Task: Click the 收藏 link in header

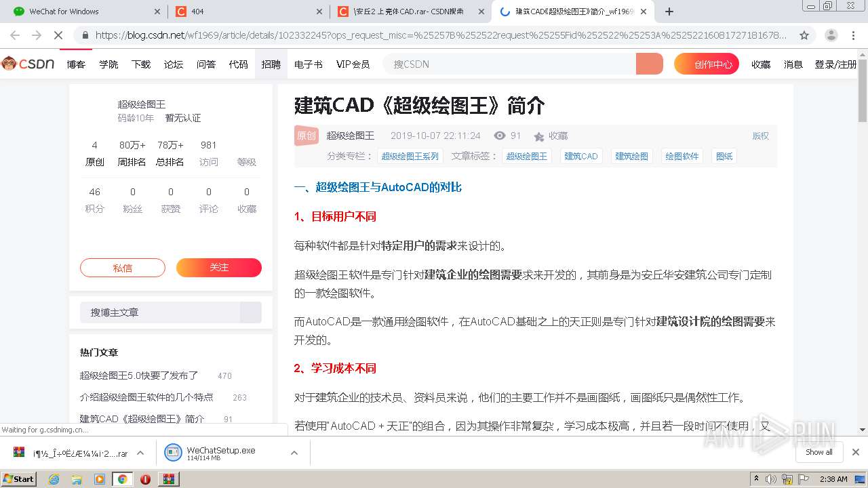Action: (761, 64)
